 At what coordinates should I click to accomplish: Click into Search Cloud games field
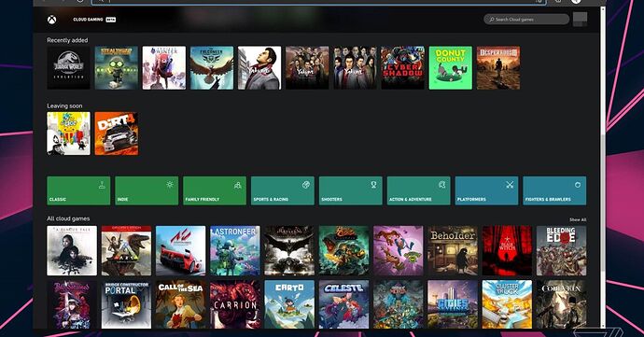coord(526,20)
